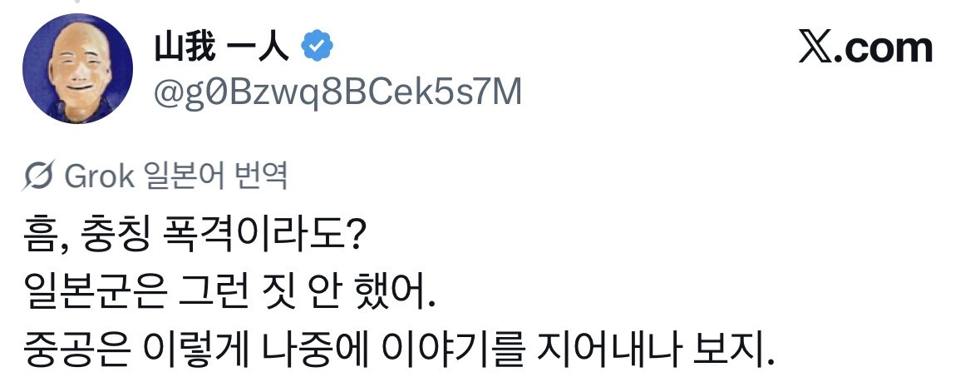Screen dimensions: 980x387
Task: Click 일본어 in the translation label
Action: click(x=184, y=176)
